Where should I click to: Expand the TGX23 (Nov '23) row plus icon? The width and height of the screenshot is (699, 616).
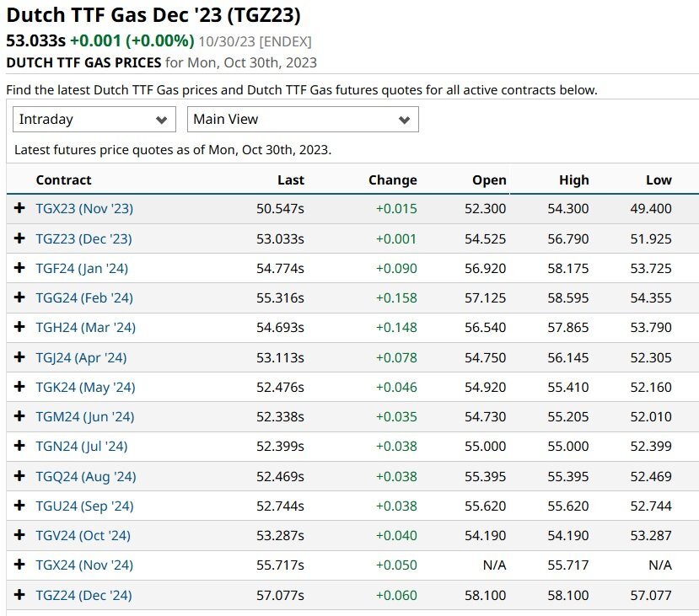click(19, 207)
